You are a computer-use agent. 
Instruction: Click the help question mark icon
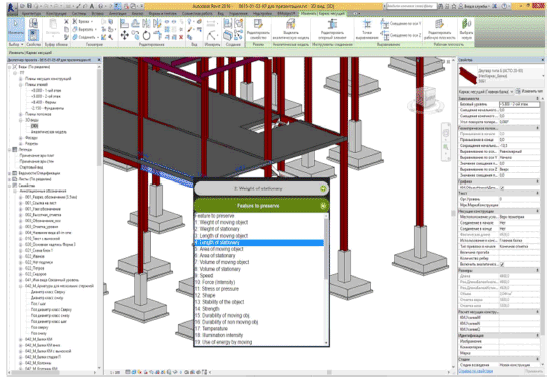[505, 6]
